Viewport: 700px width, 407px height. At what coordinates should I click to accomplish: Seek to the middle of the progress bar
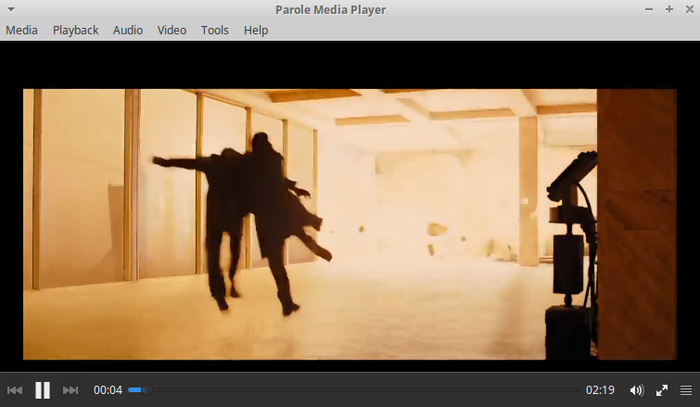[x=354, y=390]
